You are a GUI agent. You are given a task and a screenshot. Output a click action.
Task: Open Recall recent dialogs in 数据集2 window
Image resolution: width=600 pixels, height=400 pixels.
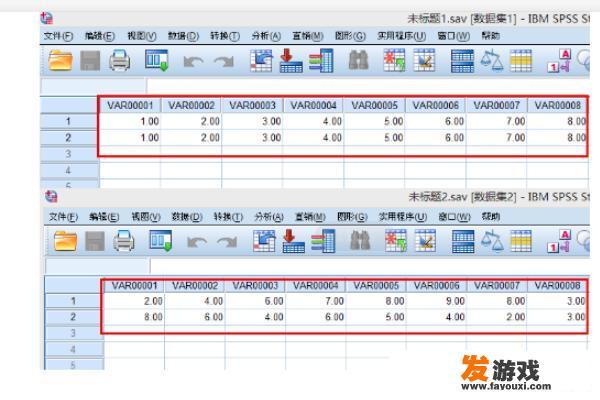[x=160, y=241]
